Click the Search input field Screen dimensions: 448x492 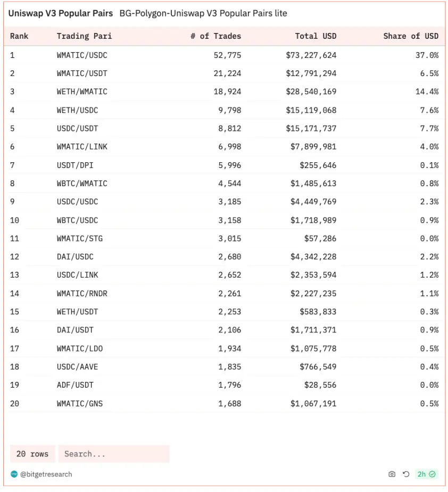[113, 454]
